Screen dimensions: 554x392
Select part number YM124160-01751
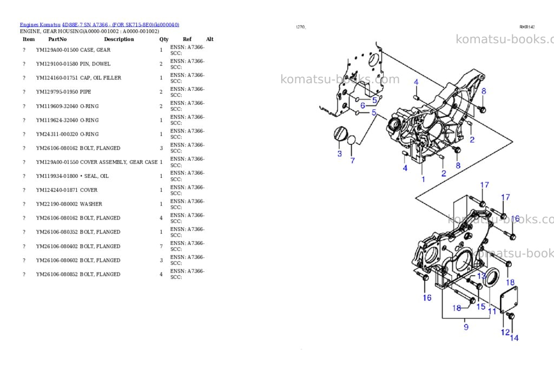[x=57, y=78]
